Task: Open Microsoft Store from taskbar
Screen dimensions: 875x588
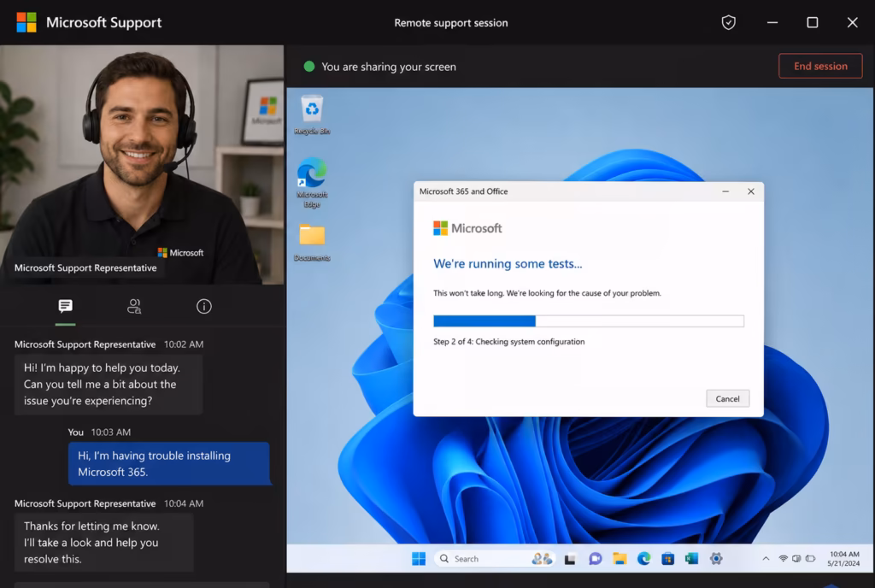Action: tap(668, 558)
